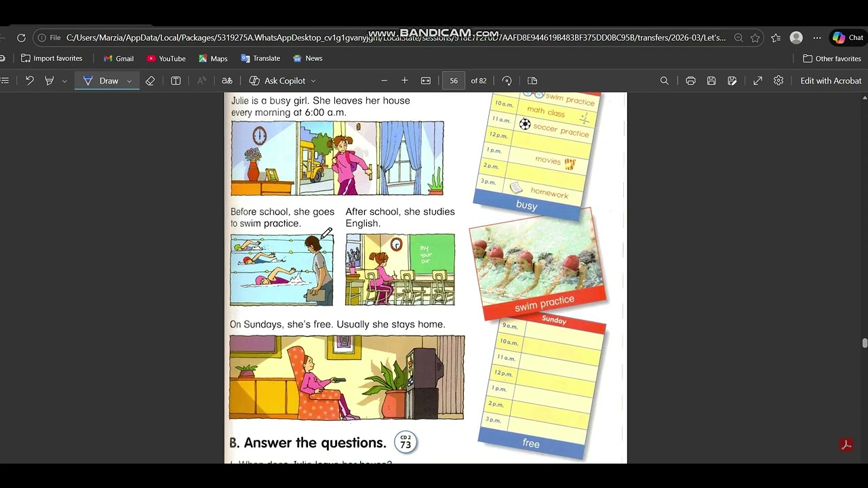Click the swimming pool practice illustration

tap(281, 270)
